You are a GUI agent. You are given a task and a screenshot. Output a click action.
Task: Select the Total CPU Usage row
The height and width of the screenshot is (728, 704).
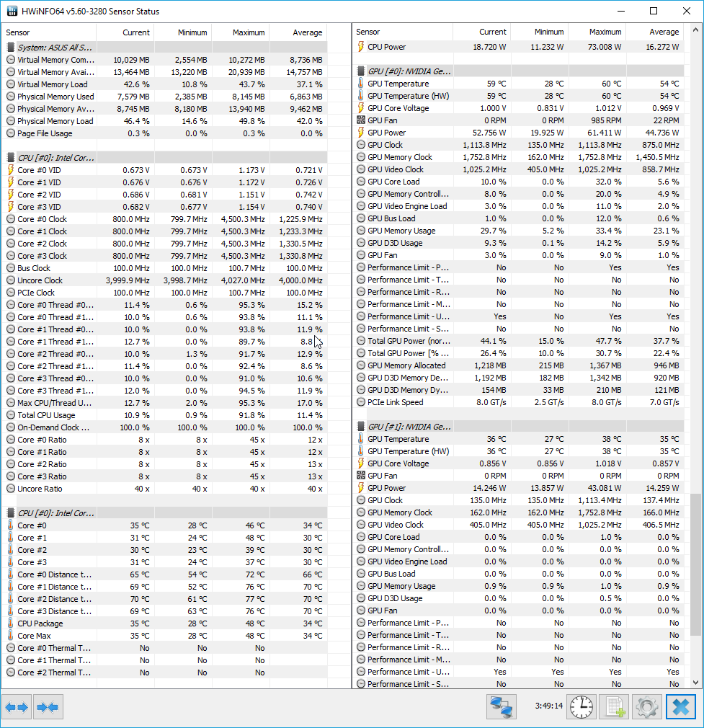45,415
